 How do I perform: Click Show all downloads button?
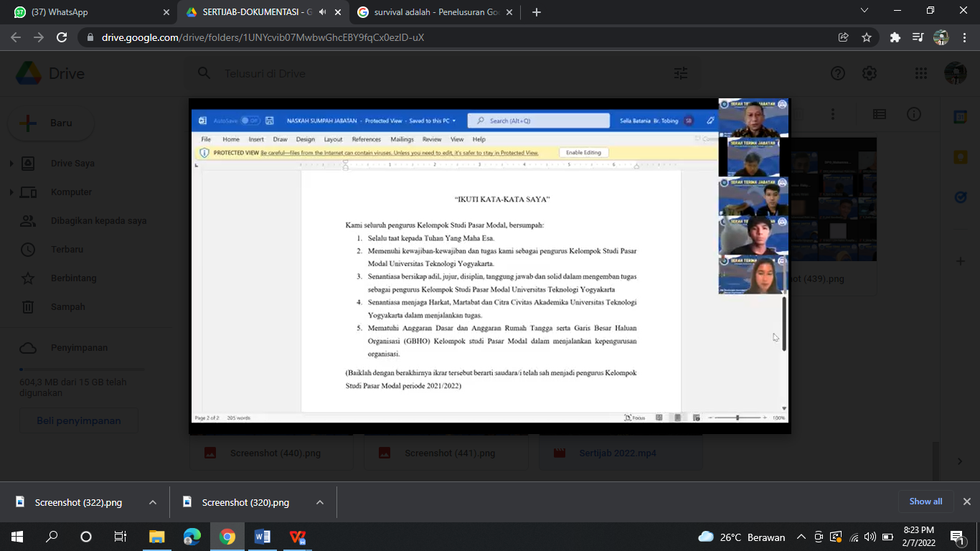point(925,501)
